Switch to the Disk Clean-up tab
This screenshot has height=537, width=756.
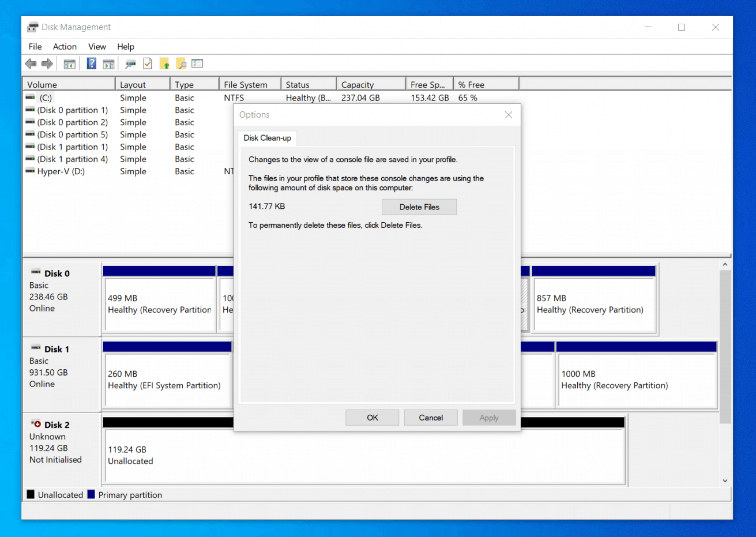coord(267,138)
